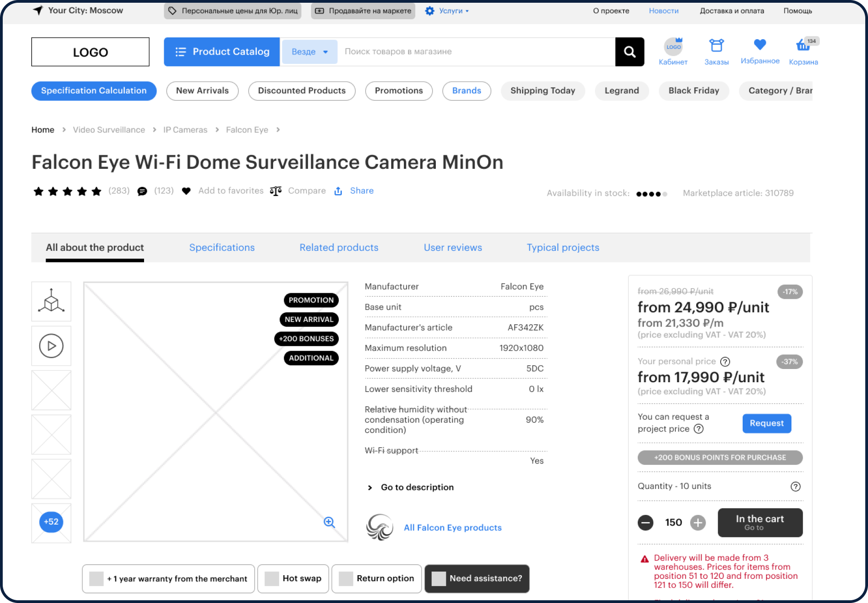Toggle Add to favorites heart

186,191
